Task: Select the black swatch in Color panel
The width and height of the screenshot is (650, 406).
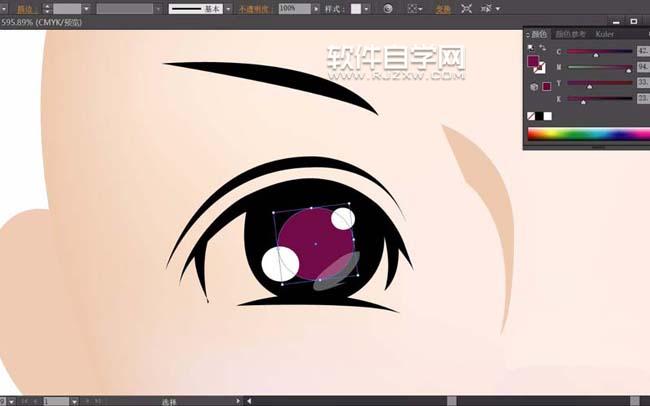Action: (539, 116)
